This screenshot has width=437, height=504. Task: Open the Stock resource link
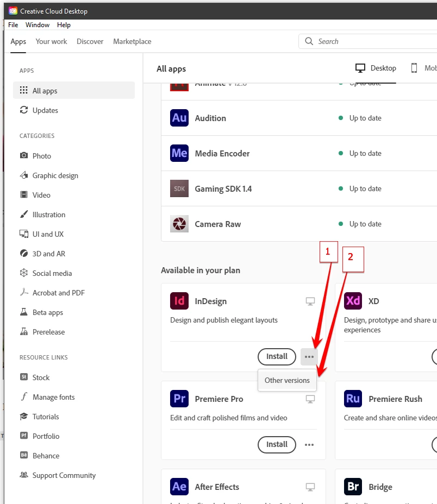(x=41, y=377)
